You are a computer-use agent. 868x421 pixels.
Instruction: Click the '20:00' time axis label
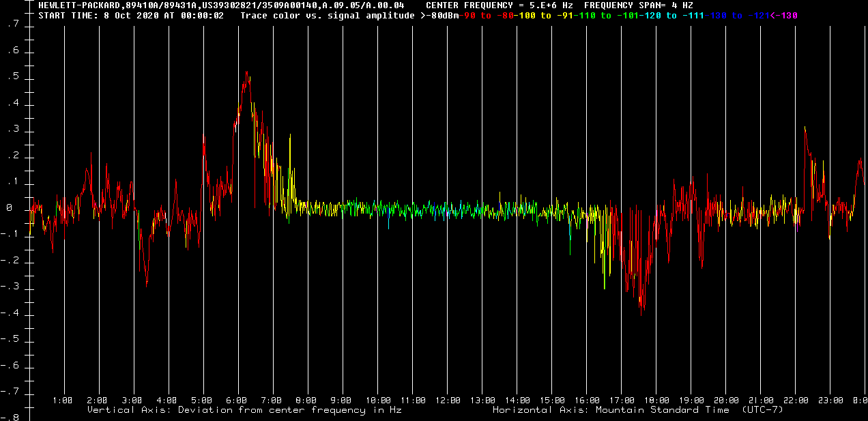[x=726, y=401]
